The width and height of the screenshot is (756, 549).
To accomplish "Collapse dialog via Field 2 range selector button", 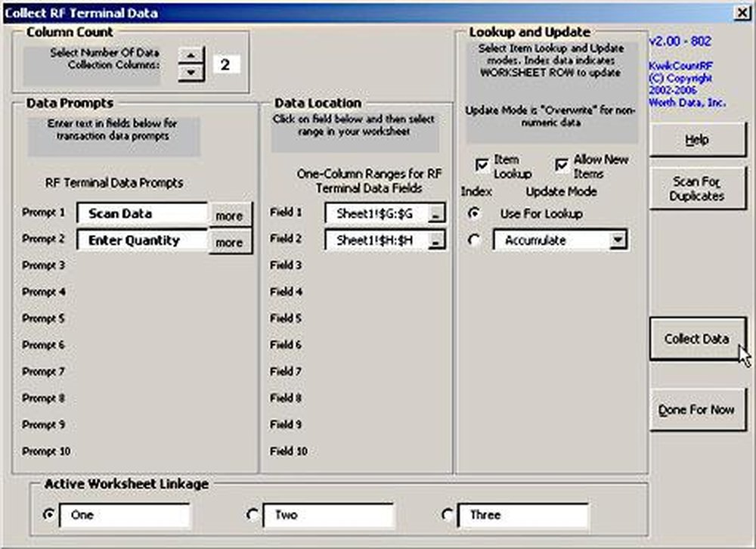I will (x=436, y=241).
